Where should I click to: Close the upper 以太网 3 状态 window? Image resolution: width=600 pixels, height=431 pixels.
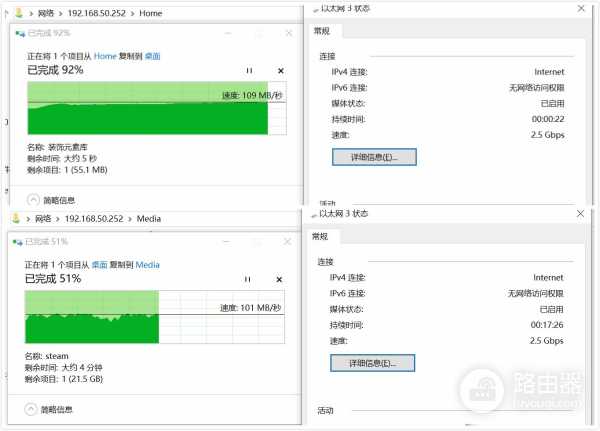click(581, 8)
